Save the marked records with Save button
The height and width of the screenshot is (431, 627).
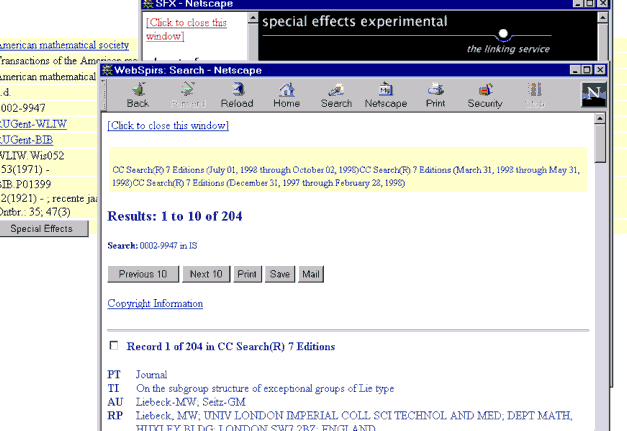pos(280,274)
